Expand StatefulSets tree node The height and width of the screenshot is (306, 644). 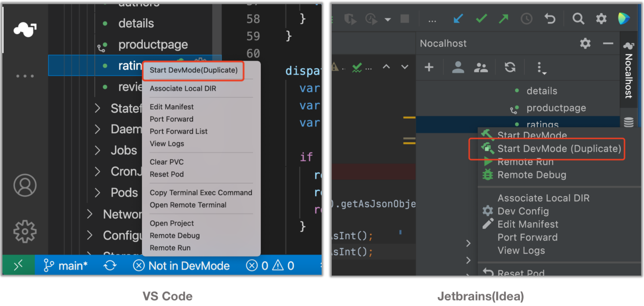pyautogui.click(x=97, y=108)
